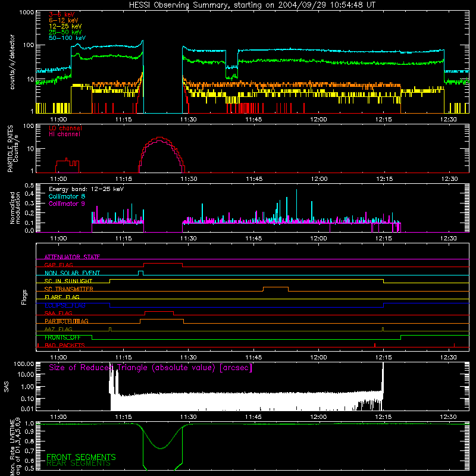
Task: Click the raised GAP_FLAG segment
Action: click(x=163, y=263)
